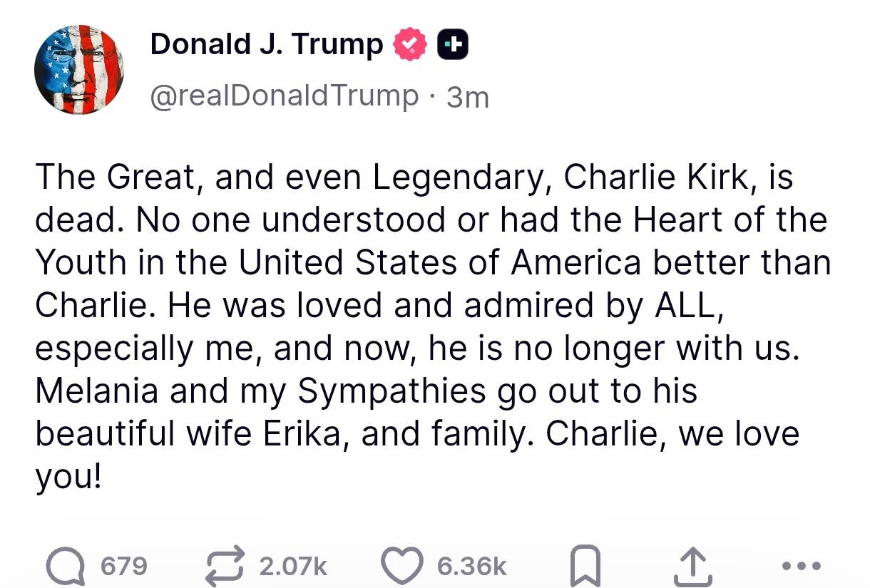Click the words "Charlie Kirk" in the post
The width and height of the screenshot is (870, 588).
point(653,177)
